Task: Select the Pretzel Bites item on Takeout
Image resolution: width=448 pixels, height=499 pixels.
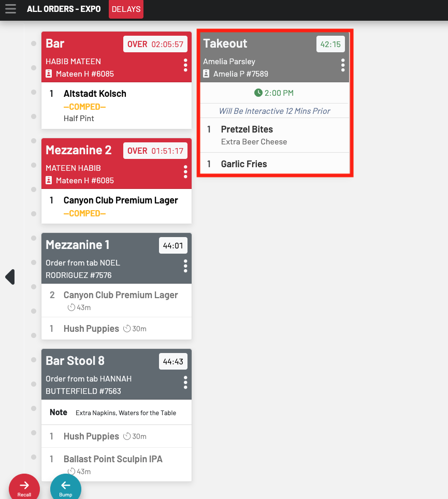Action: coord(247,129)
